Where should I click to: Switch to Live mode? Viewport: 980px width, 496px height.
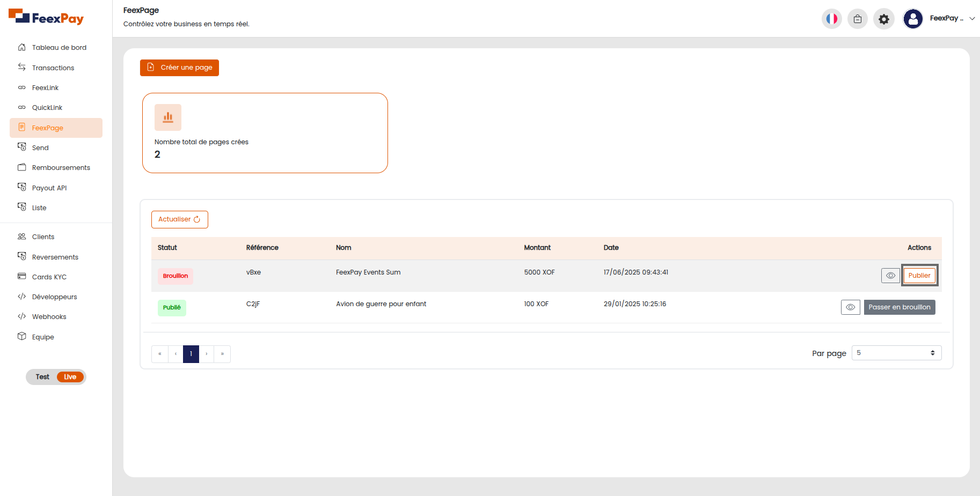coord(70,377)
